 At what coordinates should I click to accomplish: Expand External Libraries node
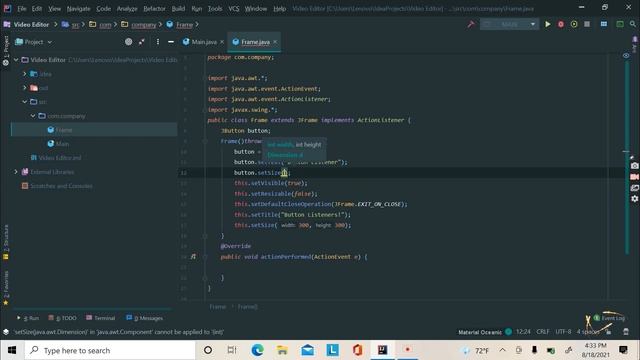[x=16, y=172]
